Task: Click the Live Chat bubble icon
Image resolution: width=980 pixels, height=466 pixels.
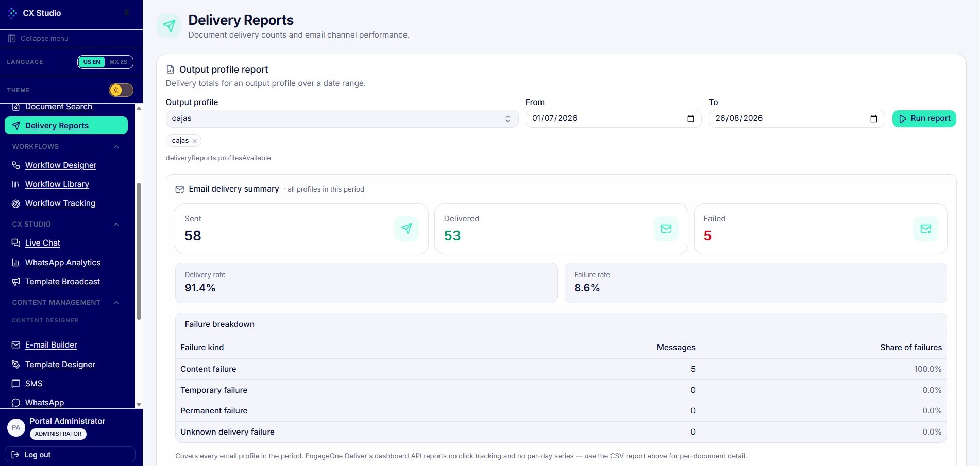Action: coord(16,243)
